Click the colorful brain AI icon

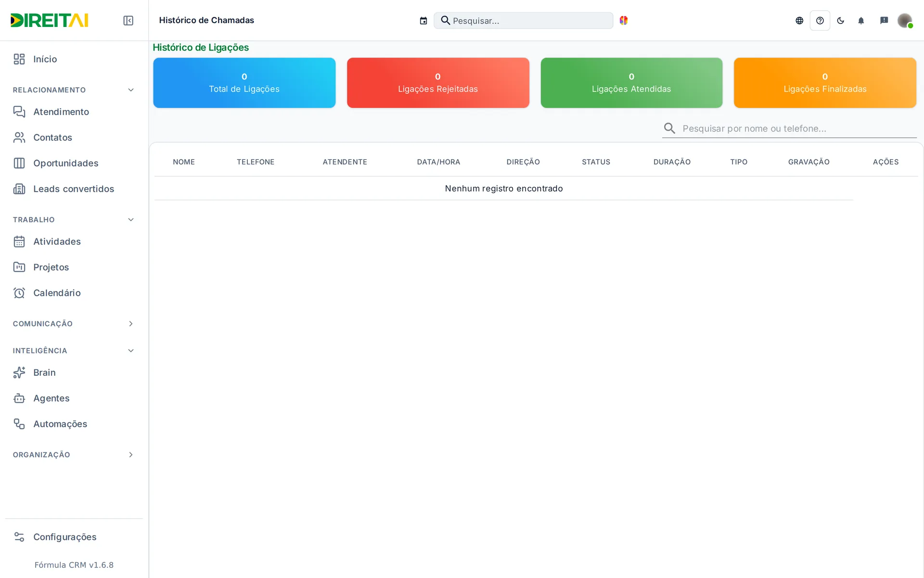point(624,20)
